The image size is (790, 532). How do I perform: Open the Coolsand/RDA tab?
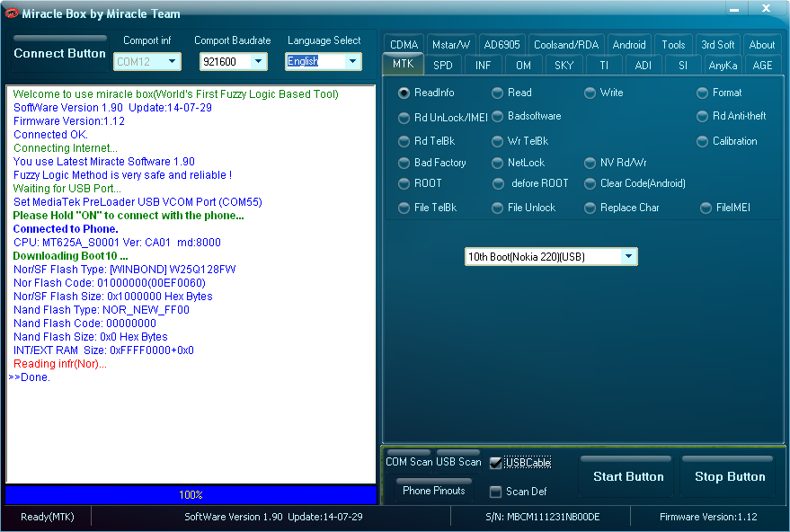pyautogui.click(x=566, y=45)
